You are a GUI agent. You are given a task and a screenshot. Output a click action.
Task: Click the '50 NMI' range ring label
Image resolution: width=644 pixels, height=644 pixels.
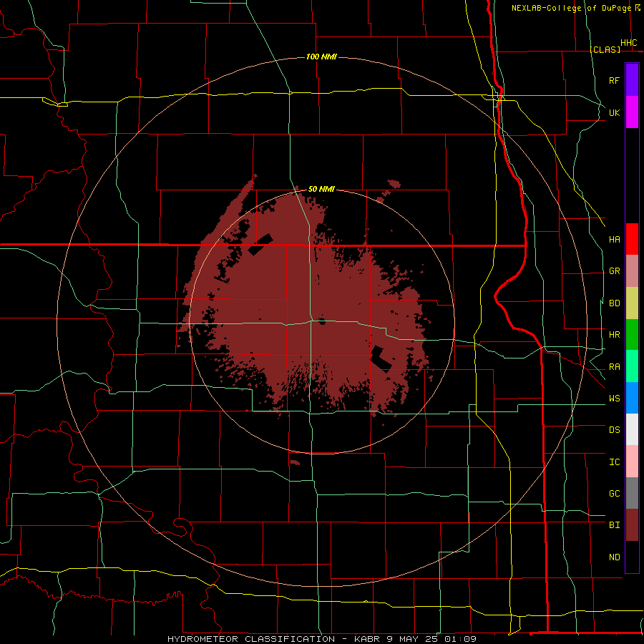click(x=321, y=189)
